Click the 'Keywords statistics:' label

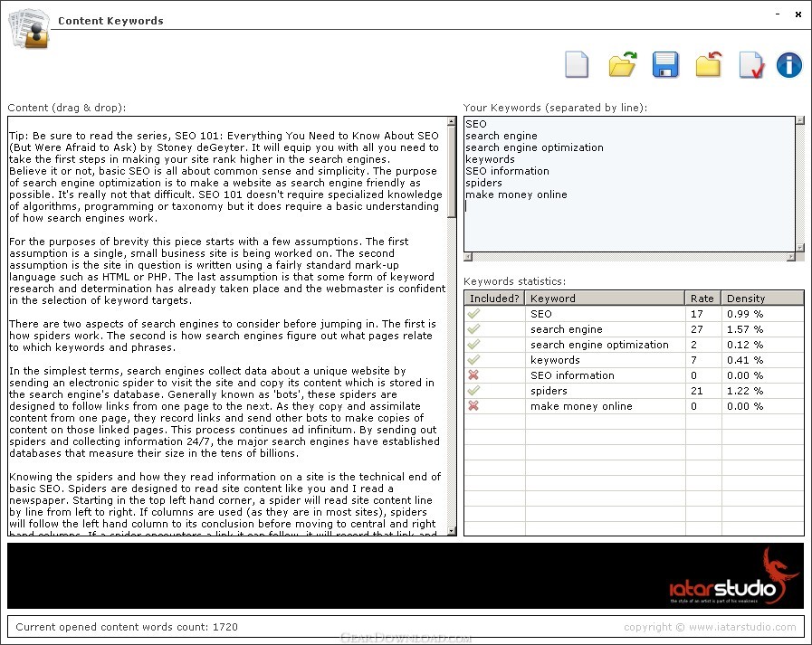pos(514,281)
